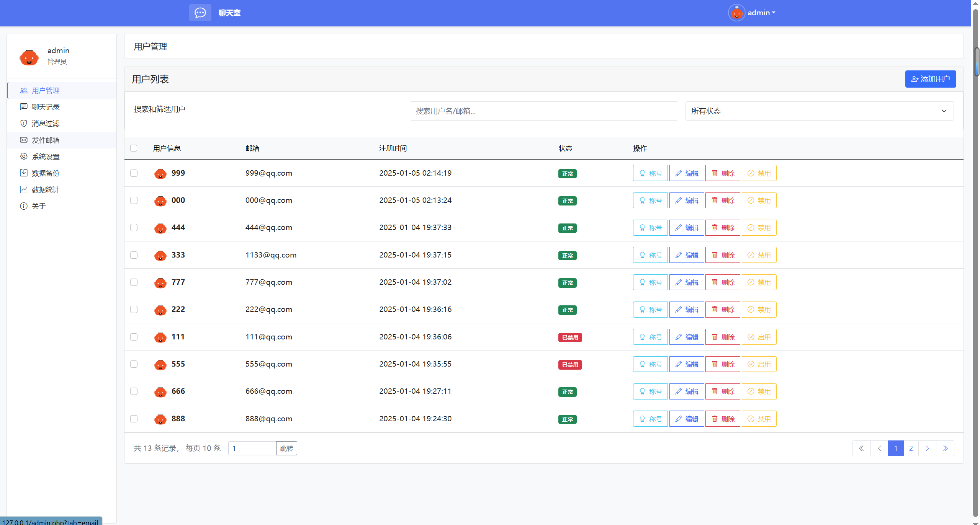Open data statistics chart icon
This screenshot has height=525, width=980.
click(x=24, y=189)
